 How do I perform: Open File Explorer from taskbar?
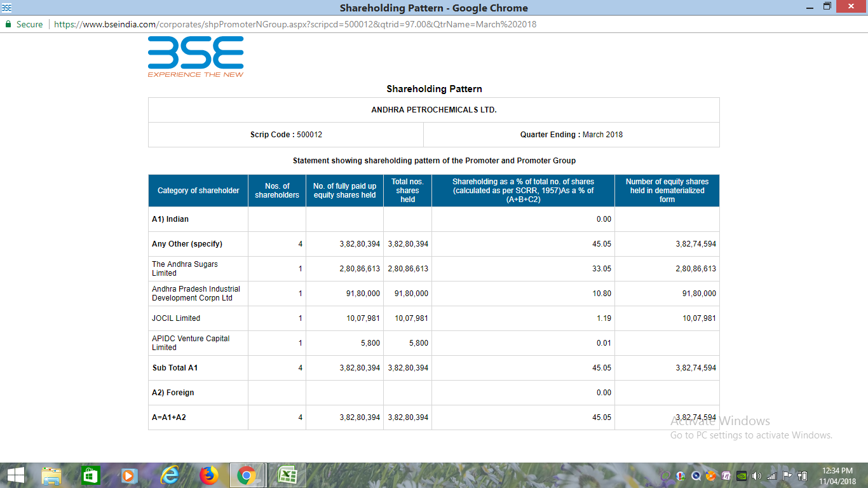click(x=51, y=475)
